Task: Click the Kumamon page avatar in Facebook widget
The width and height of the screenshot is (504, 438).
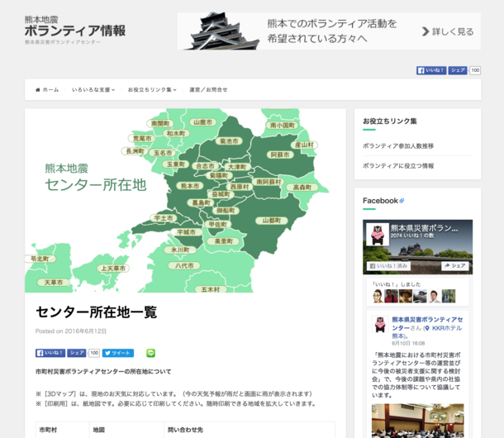Action: click(x=378, y=234)
